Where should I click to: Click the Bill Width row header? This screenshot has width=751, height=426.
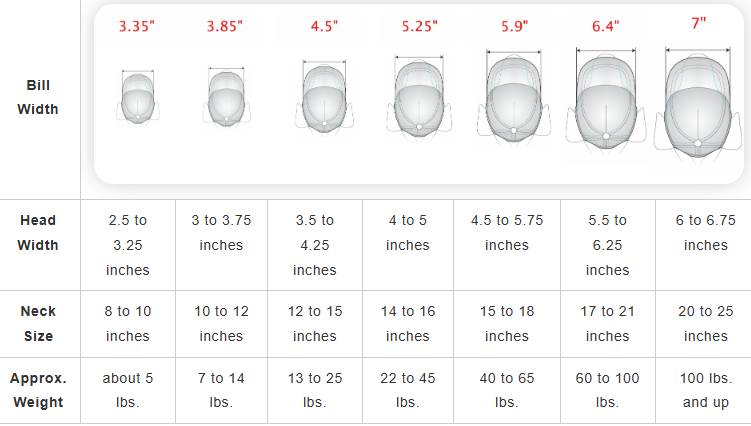[38, 97]
